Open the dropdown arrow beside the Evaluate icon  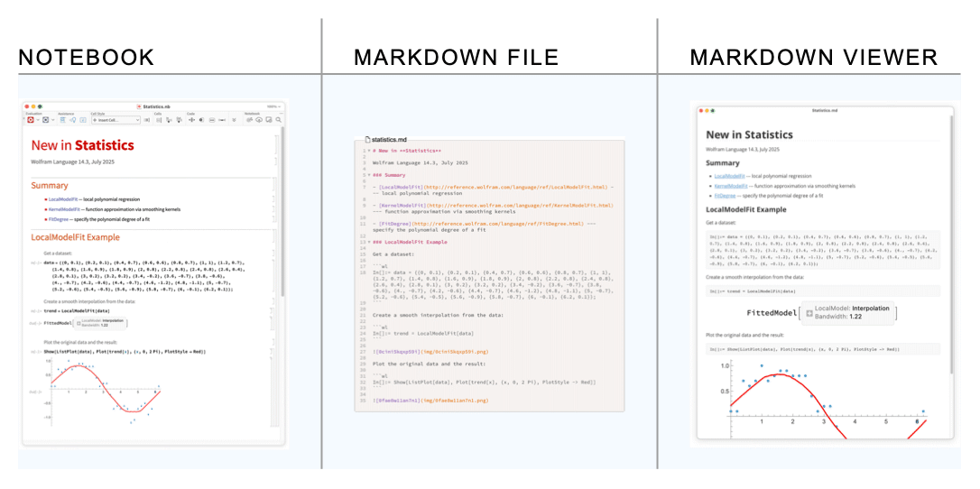(x=38, y=120)
